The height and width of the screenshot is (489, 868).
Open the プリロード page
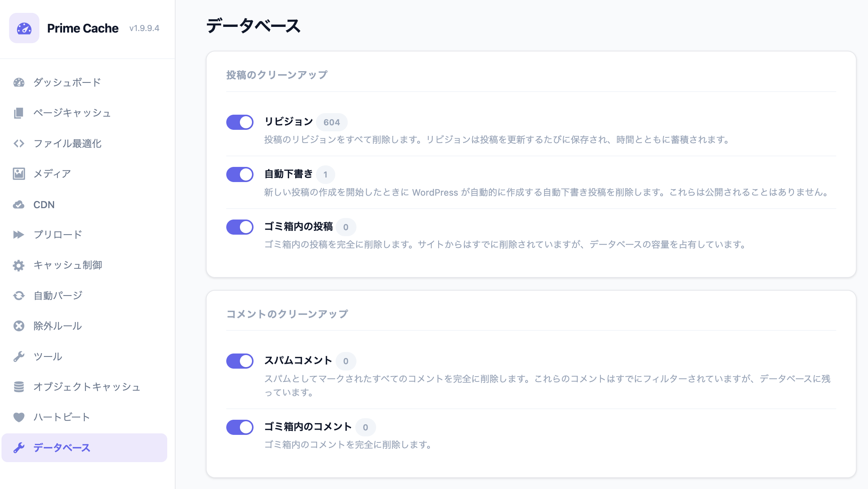(x=84, y=235)
